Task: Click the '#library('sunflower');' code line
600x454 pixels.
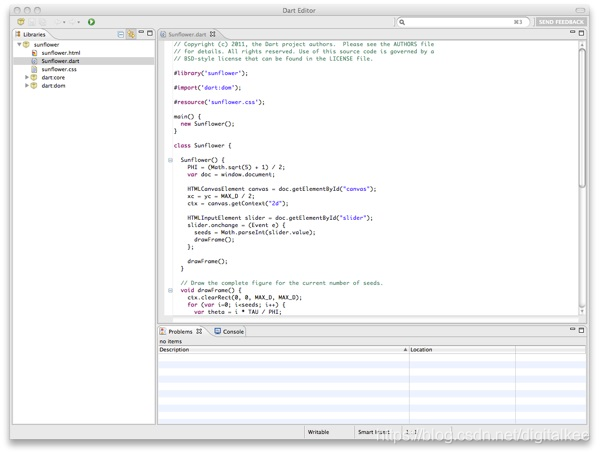Action: (211, 73)
